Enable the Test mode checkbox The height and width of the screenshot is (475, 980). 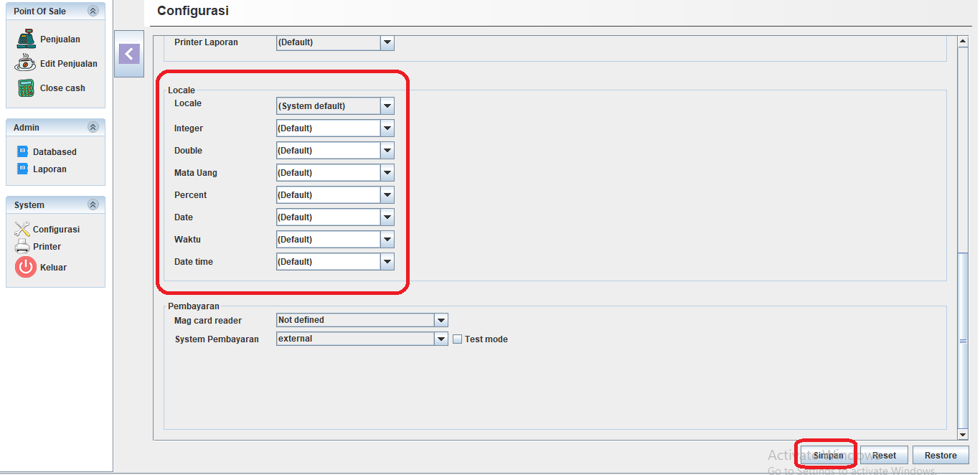(x=457, y=339)
